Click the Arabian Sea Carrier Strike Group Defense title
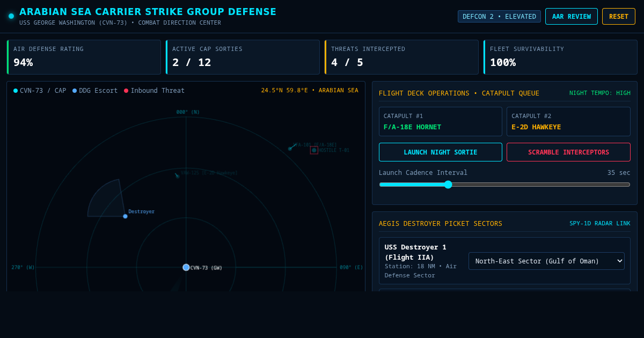This screenshot has width=644, height=338. click(148, 12)
